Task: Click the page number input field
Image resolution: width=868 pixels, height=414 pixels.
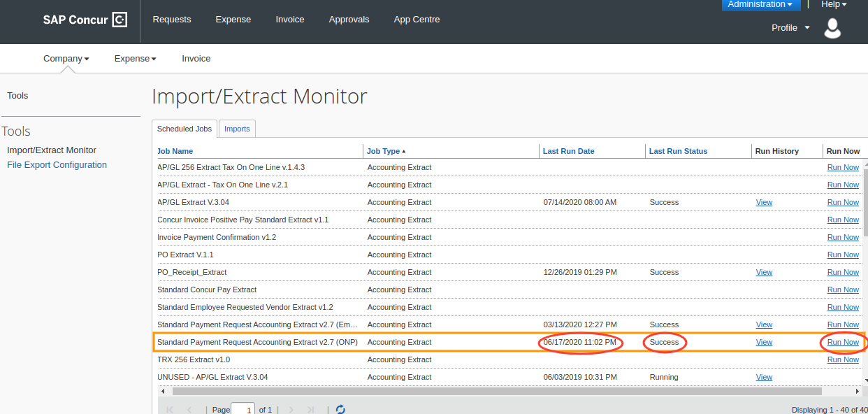Action: point(243,410)
